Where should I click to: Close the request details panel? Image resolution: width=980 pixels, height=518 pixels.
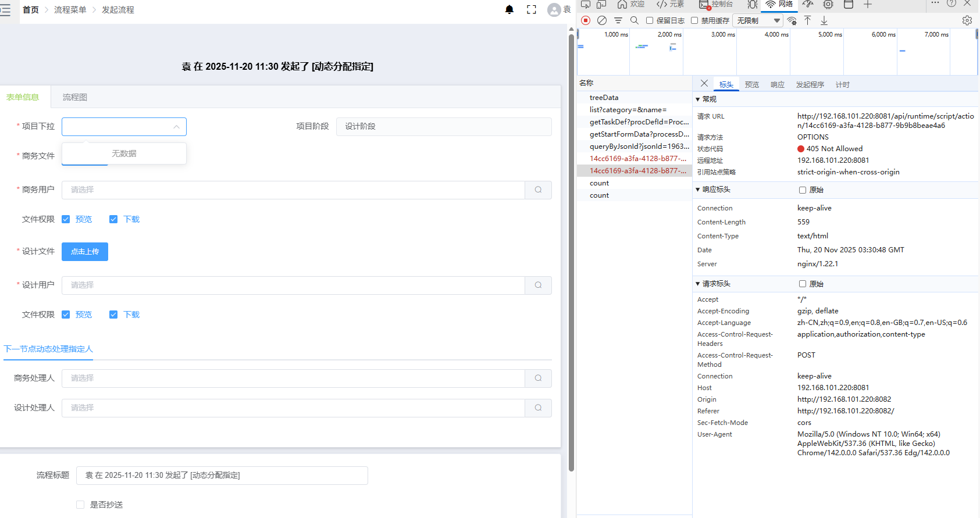coord(704,83)
